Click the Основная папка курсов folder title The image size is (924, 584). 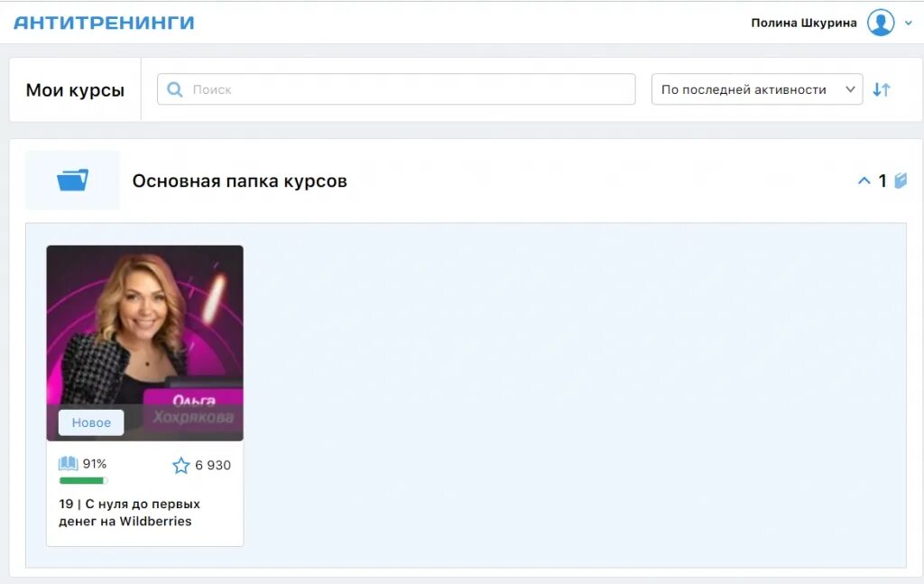(x=239, y=181)
